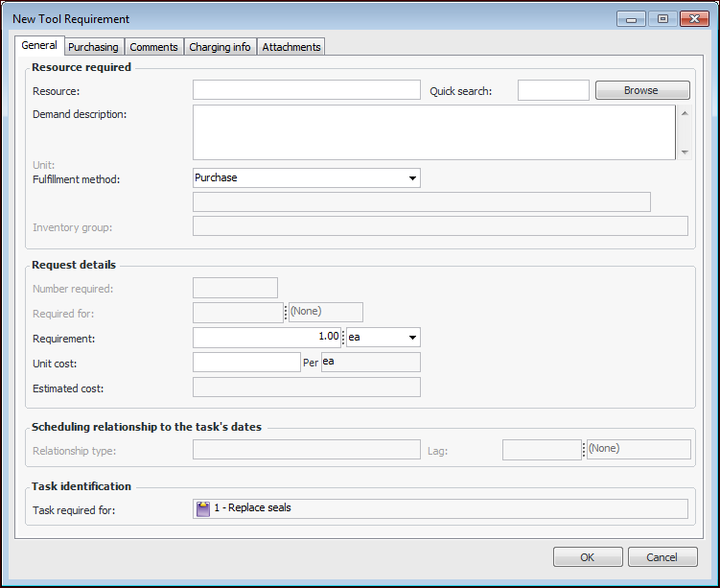
Task: Open the Requirement unit dropdown showing ea
Action: [412, 338]
